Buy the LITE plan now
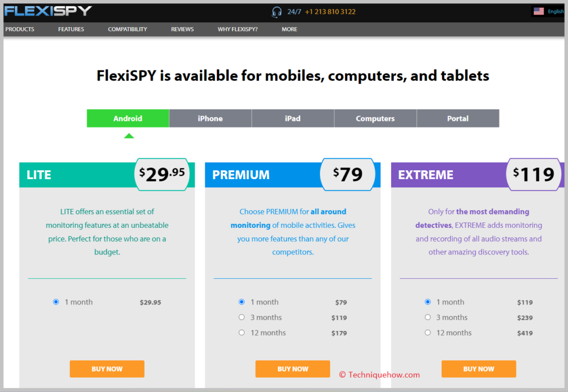The image size is (568, 392). [x=107, y=369]
